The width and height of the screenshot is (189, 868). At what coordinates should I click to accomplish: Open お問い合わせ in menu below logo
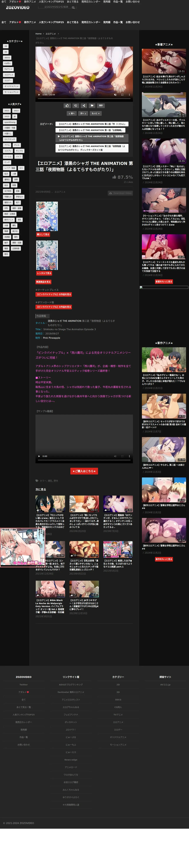point(133,22)
